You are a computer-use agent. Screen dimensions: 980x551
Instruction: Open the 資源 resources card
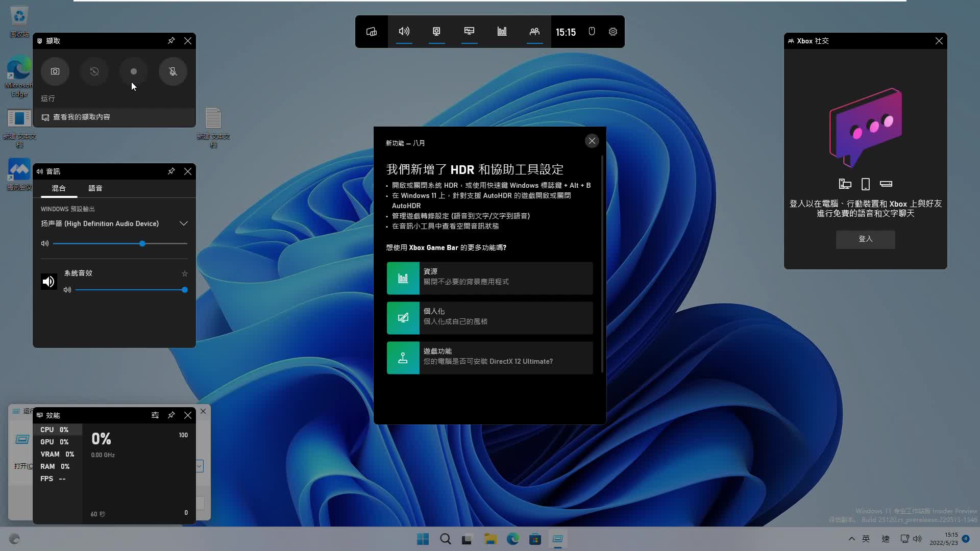(490, 278)
